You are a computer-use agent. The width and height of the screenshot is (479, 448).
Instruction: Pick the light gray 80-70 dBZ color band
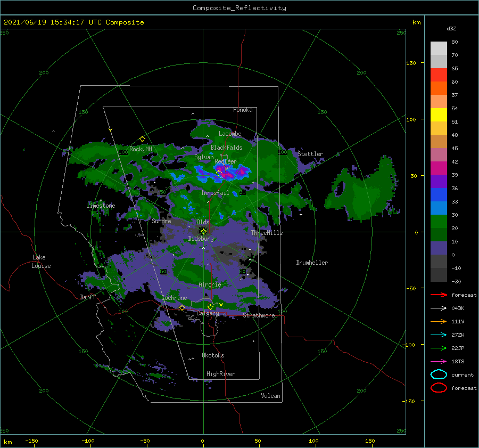click(439, 48)
